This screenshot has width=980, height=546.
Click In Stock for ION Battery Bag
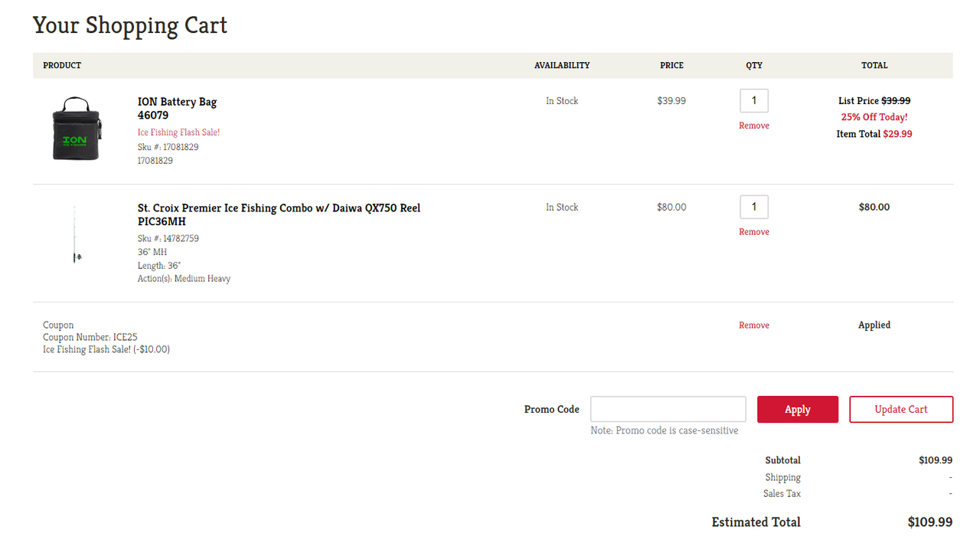tap(562, 100)
